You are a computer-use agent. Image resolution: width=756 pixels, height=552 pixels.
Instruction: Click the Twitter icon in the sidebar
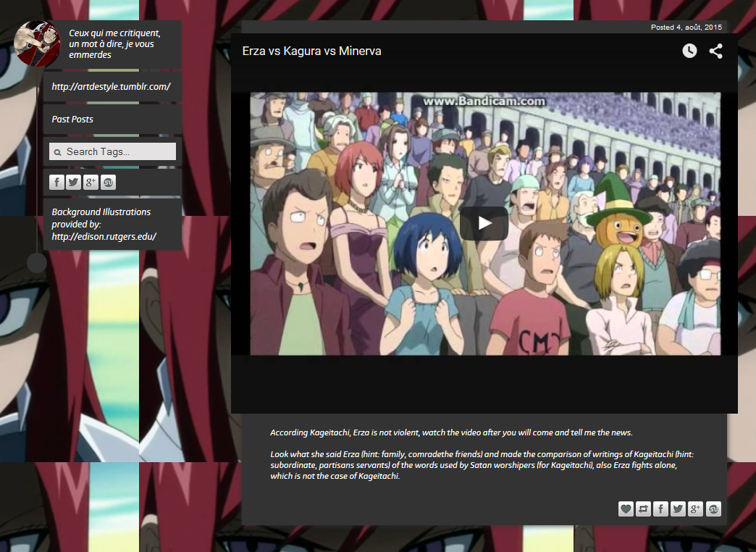(x=73, y=183)
